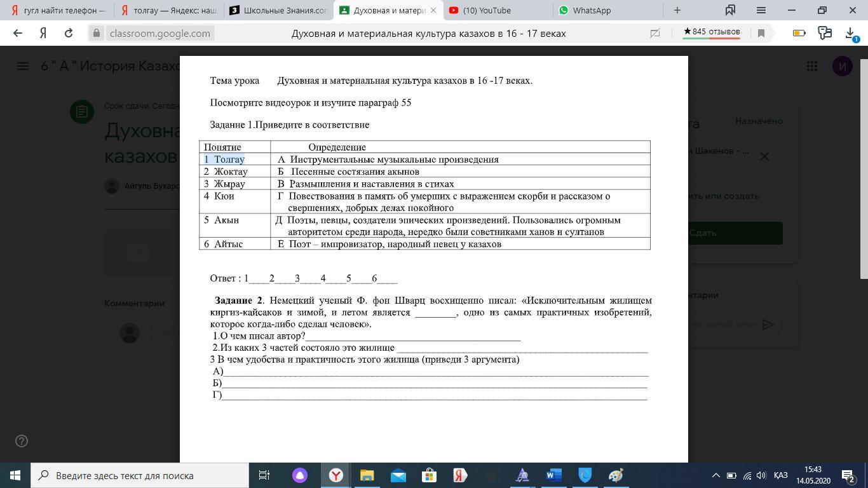This screenshot has height=488, width=868.
Task: Open the browser downloads arrow icon
Action: coord(850,33)
